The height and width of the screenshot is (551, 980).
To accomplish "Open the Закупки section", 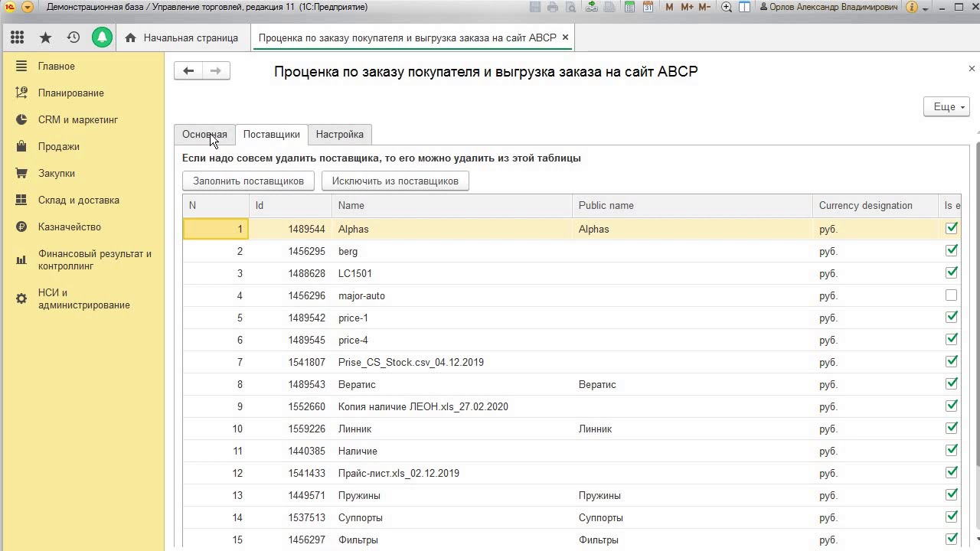I will click(57, 174).
